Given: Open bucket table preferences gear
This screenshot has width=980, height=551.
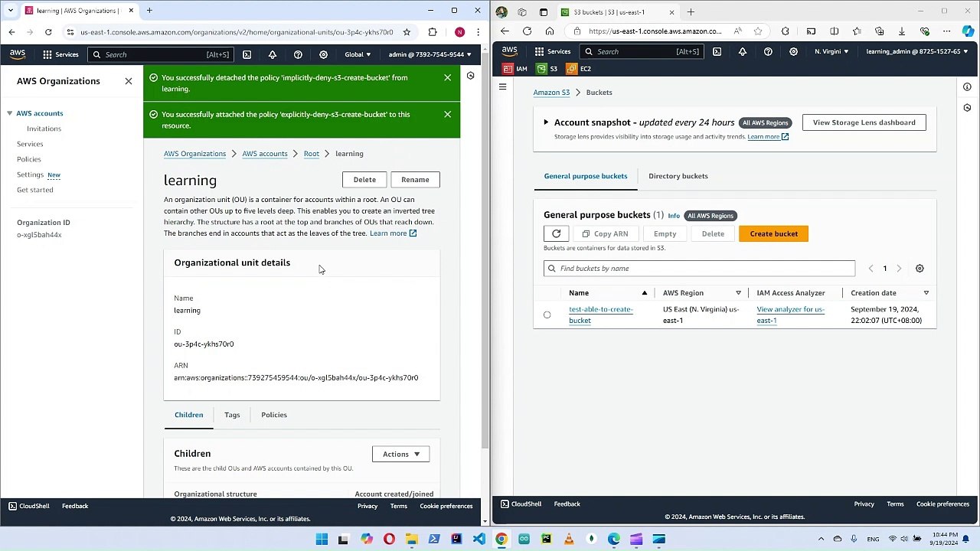Looking at the screenshot, I should [x=920, y=269].
